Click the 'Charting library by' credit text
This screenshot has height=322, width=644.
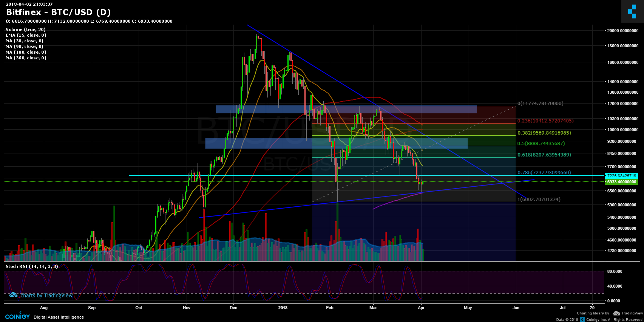pyautogui.click(x=593, y=313)
